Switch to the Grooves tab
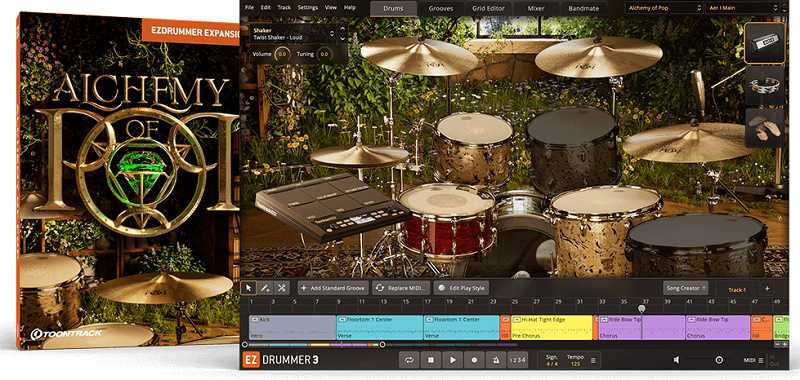 pyautogui.click(x=441, y=8)
